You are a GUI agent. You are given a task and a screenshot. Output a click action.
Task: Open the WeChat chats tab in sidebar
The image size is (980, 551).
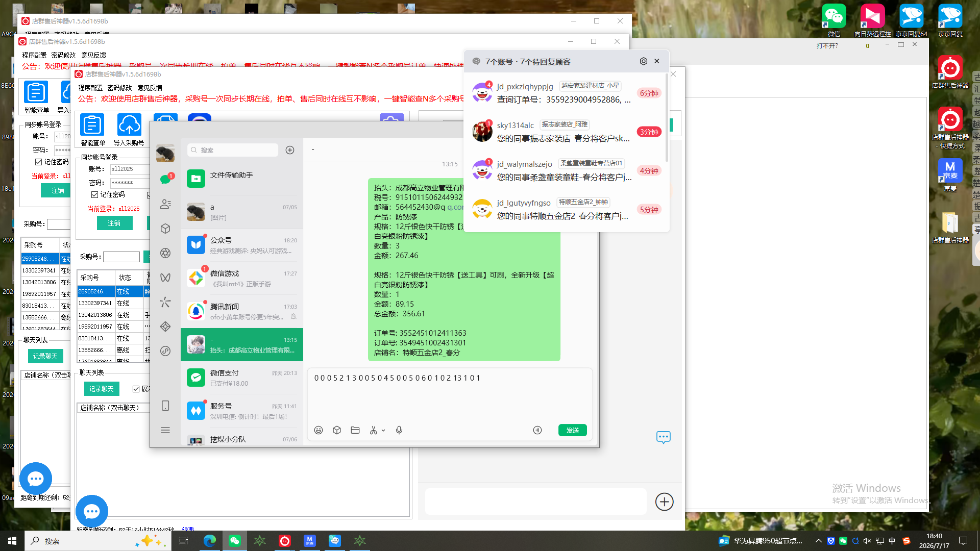(x=165, y=180)
